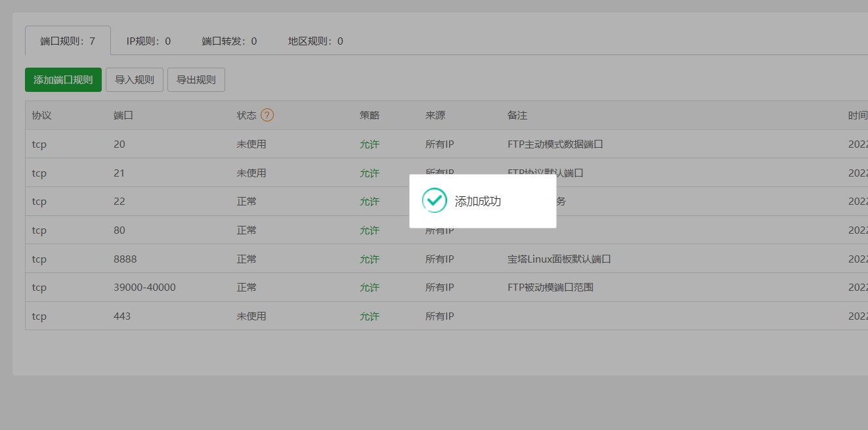The image size is (868, 430).
Task: Click the success checkmark icon in popup
Action: [434, 201]
